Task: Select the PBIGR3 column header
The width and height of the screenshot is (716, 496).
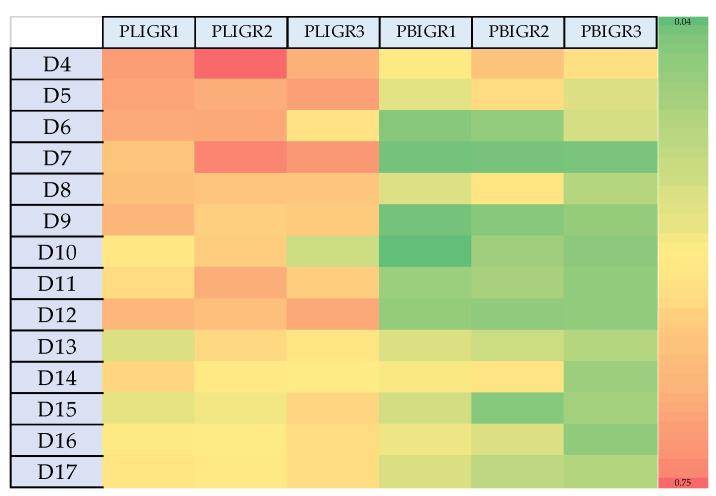Action: [x=610, y=32]
